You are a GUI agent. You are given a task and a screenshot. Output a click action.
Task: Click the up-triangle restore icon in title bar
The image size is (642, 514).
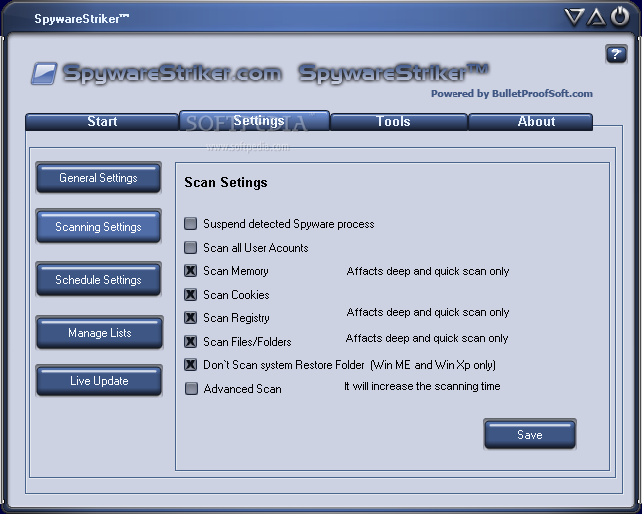coord(596,17)
